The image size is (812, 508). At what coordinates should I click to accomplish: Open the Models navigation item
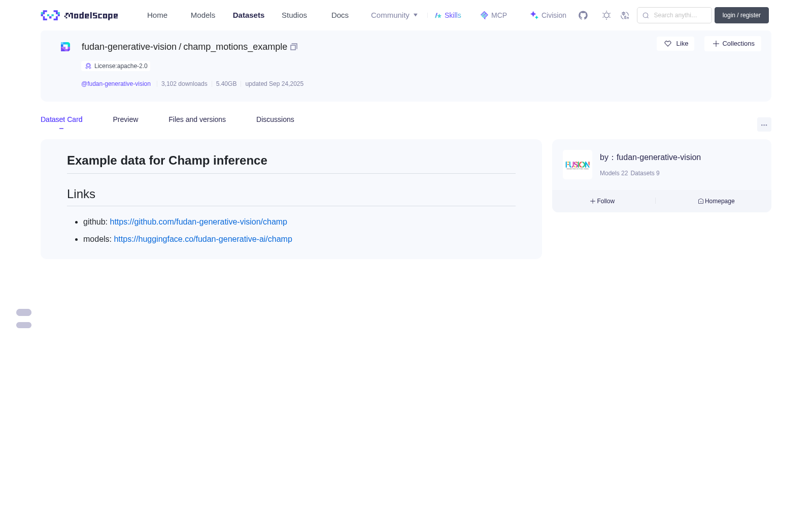click(203, 15)
